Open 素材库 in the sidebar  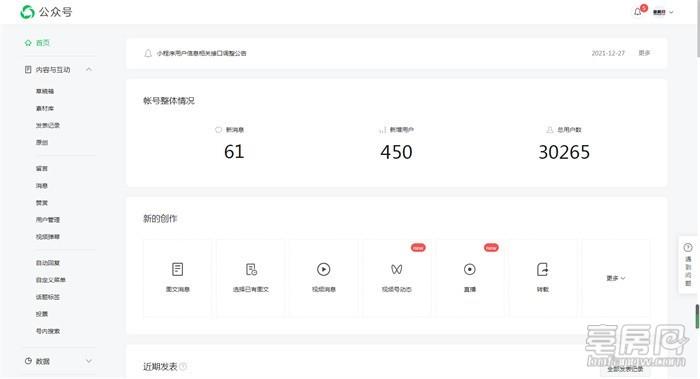coord(45,108)
